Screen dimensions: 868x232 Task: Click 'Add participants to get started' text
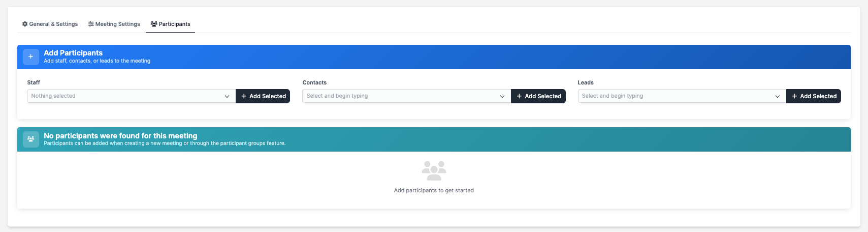434,190
